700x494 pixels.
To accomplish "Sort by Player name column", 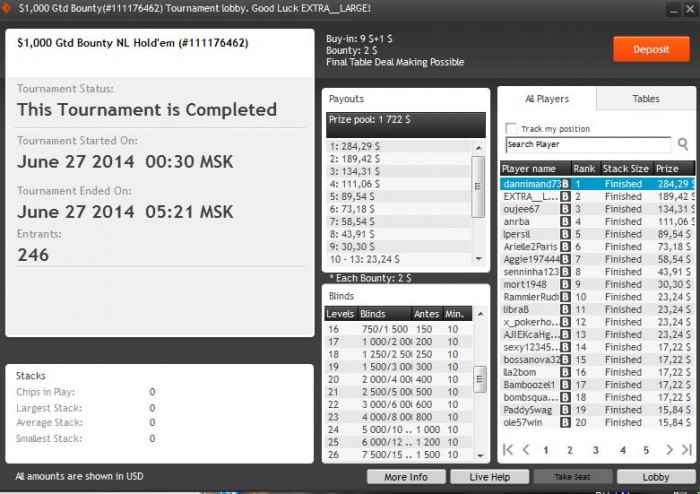I will coord(536,169).
